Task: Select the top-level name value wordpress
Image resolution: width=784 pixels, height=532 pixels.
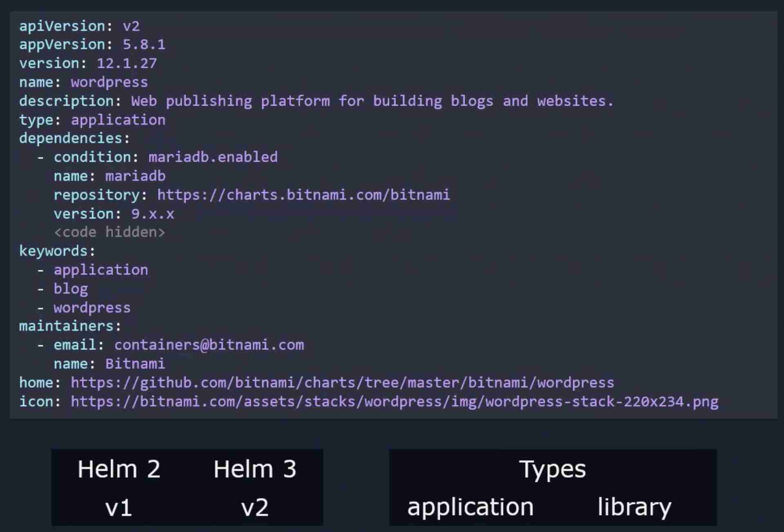Action: point(109,82)
